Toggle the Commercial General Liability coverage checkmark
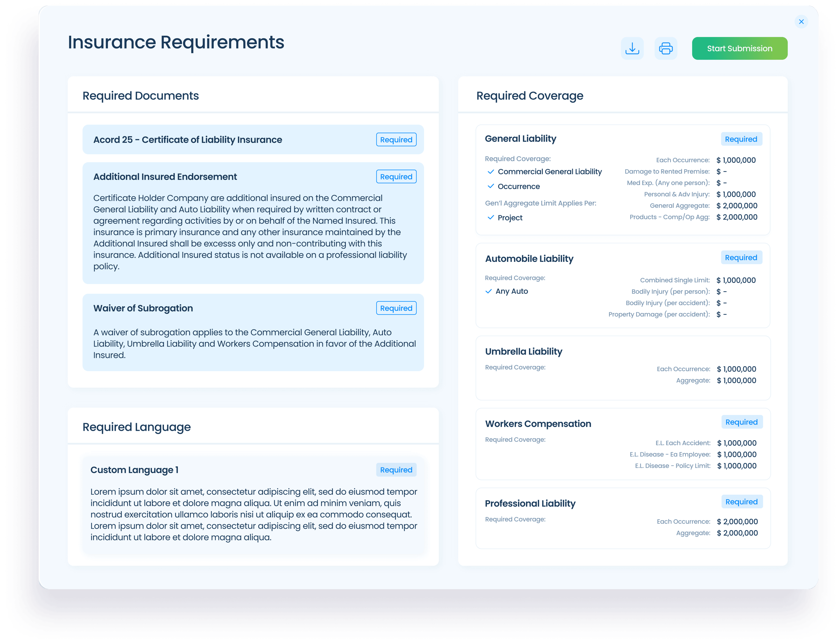Viewport: 839px width, 644px height. coord(491,172)
